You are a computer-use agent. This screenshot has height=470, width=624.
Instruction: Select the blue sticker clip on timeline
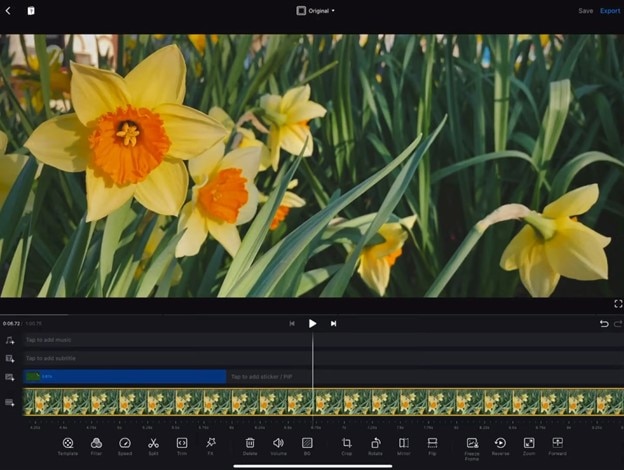click(125, 376)
